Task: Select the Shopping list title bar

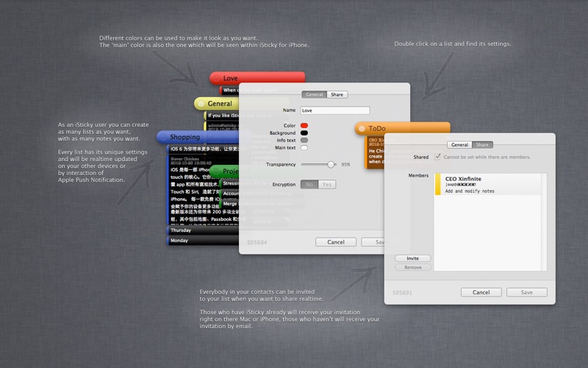Action: pos(198,137)
